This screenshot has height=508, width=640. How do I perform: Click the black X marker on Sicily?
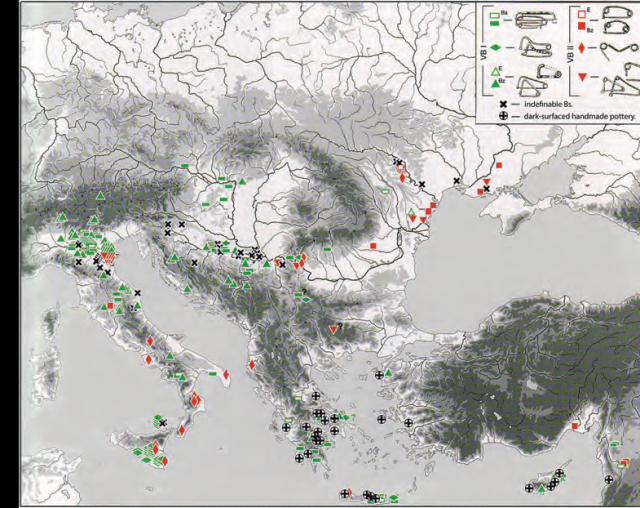click(x=161, y=424)
